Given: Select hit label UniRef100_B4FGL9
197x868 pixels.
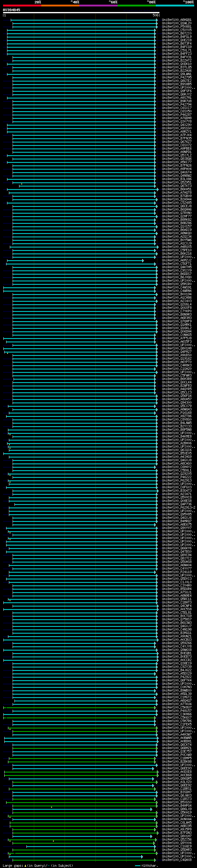Looking at the screenshot, I should coord(176,37).
